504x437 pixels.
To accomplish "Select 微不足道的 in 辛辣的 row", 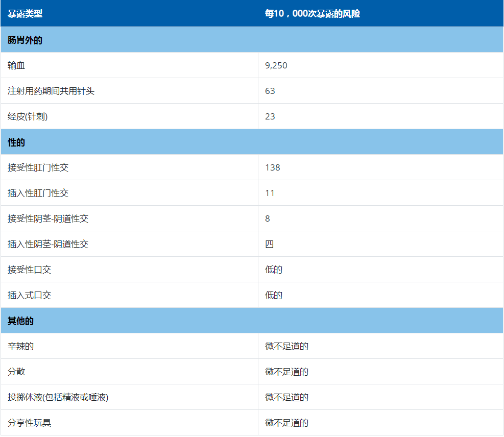I will (x=286, y=347).
